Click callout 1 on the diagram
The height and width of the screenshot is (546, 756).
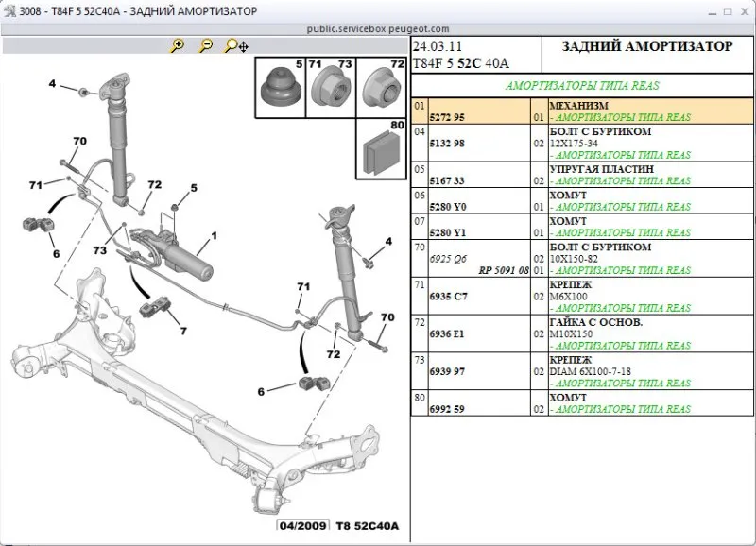click(215, 235)
